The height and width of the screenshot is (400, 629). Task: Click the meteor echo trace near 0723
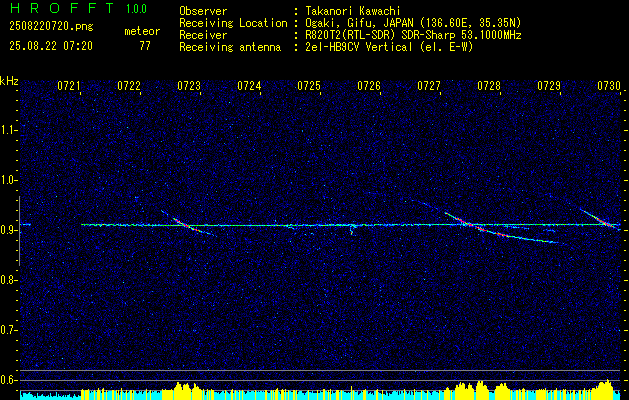pos(187,224)
